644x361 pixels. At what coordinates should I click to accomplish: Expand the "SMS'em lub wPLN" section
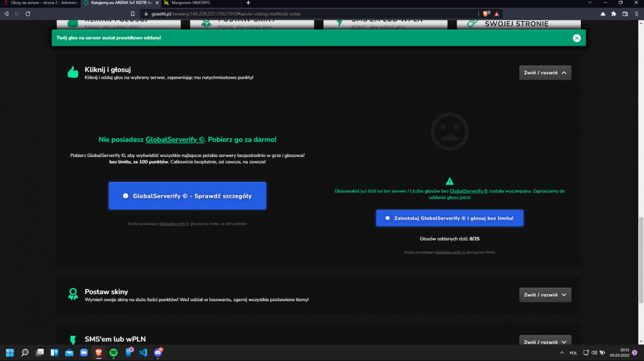tap(545, 341)
